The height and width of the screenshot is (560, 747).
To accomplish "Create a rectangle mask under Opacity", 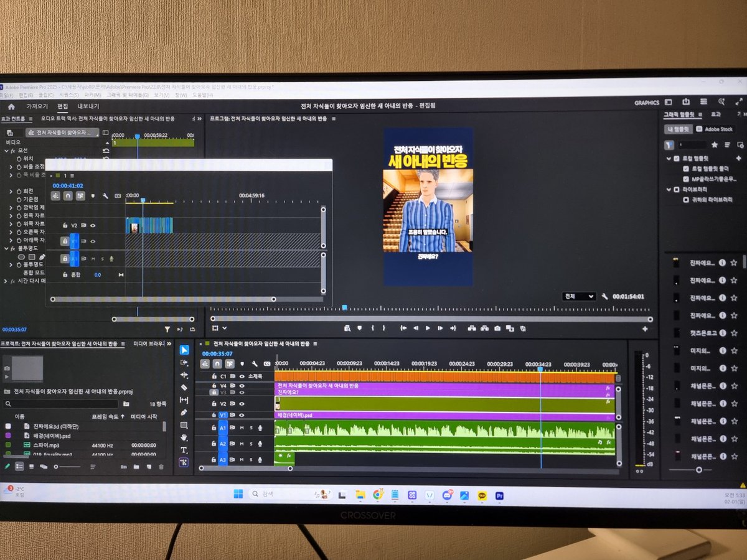I will (32, 256).
